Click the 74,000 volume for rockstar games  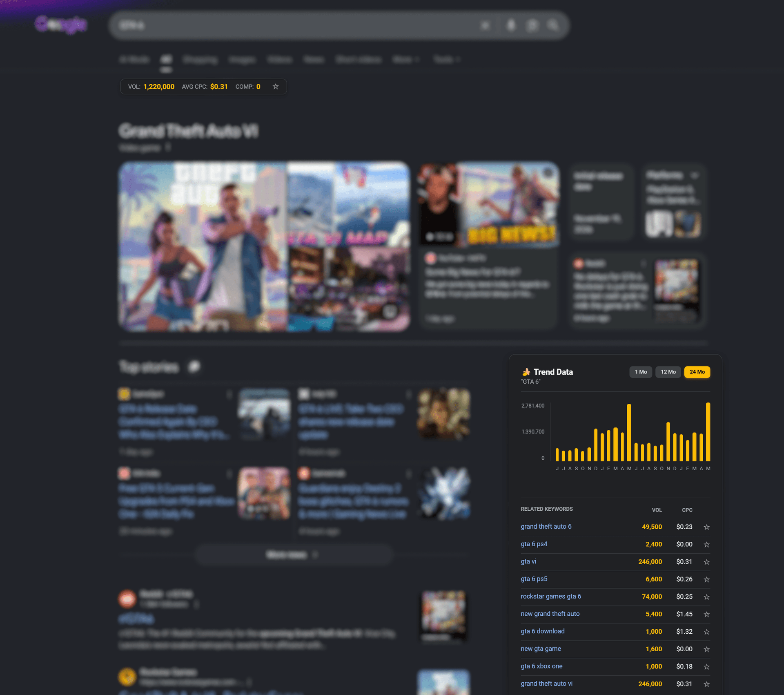click(x=652, y=597)
